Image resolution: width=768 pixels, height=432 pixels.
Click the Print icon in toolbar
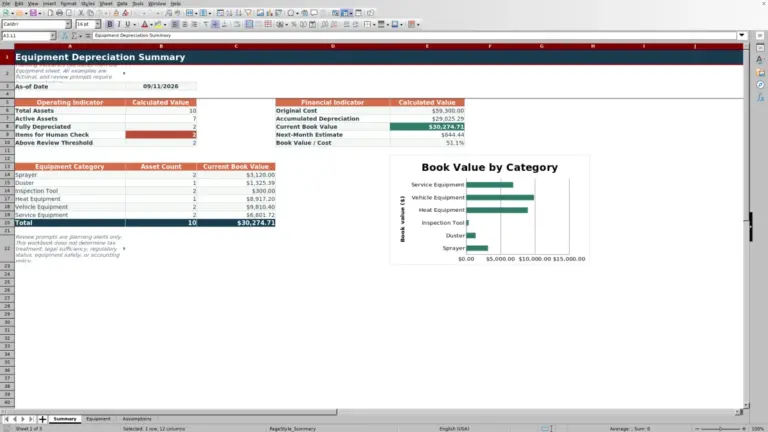(x=59, y=13)
